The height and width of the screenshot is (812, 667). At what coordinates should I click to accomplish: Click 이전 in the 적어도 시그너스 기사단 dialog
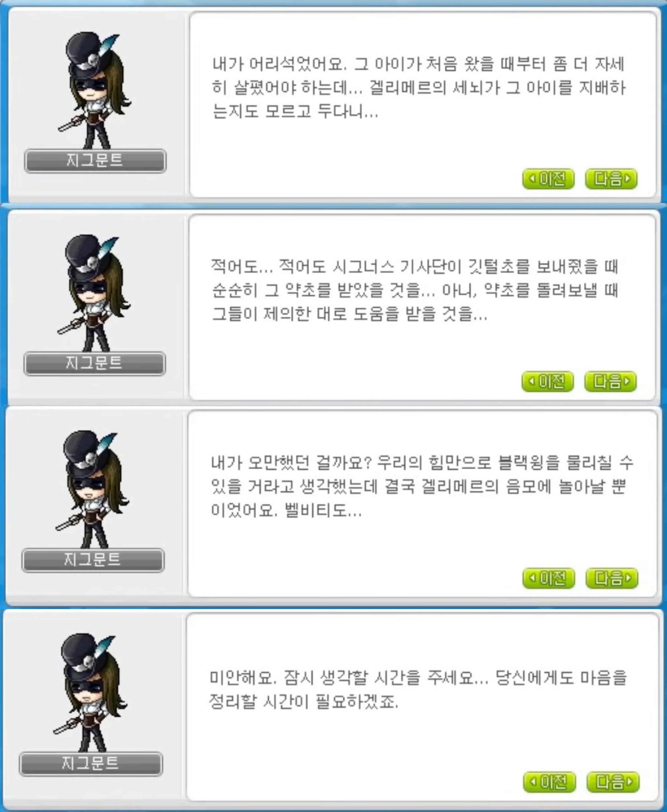coord(547,381)
